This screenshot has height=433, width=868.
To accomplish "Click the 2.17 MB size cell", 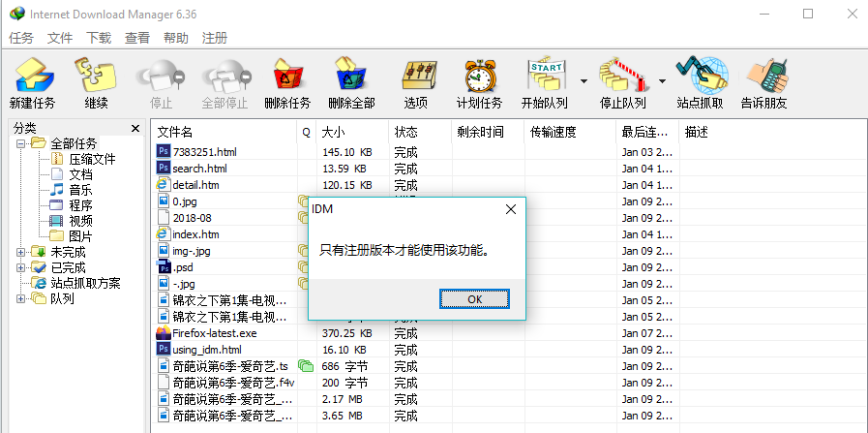I will pos(343,399).
